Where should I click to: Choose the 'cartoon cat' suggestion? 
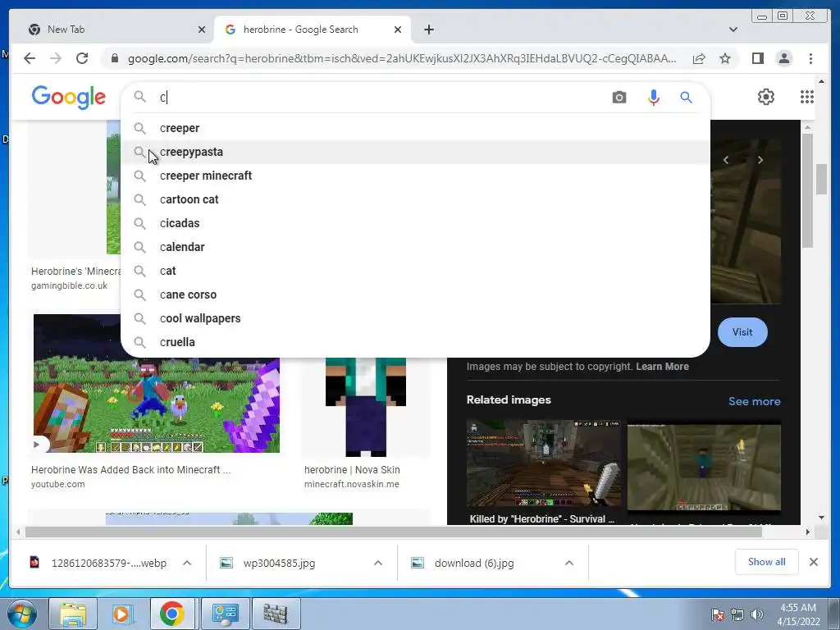415,199
